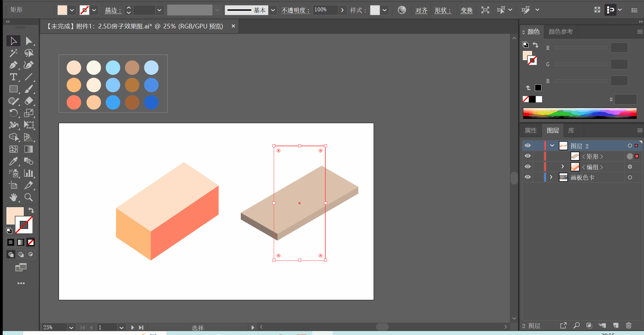
Task: Open the zoom level dropdown
Action: click(x=71, y=328)
